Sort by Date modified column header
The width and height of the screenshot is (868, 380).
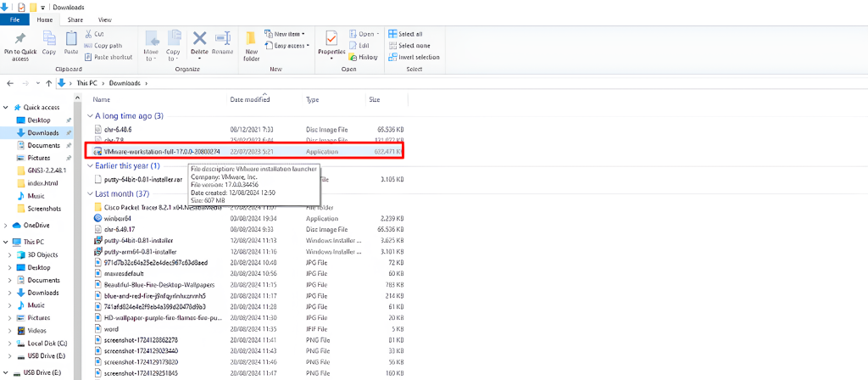click(x=250, y=99)
